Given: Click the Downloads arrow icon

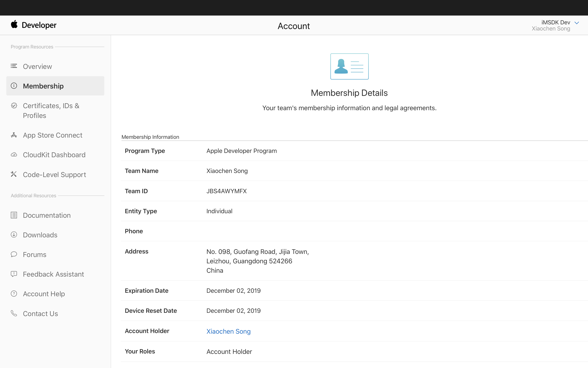Looking at the screenshot, I should [x=14, y=235].
